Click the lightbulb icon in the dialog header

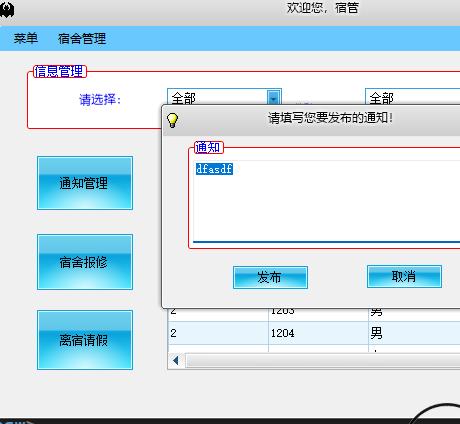172,120
